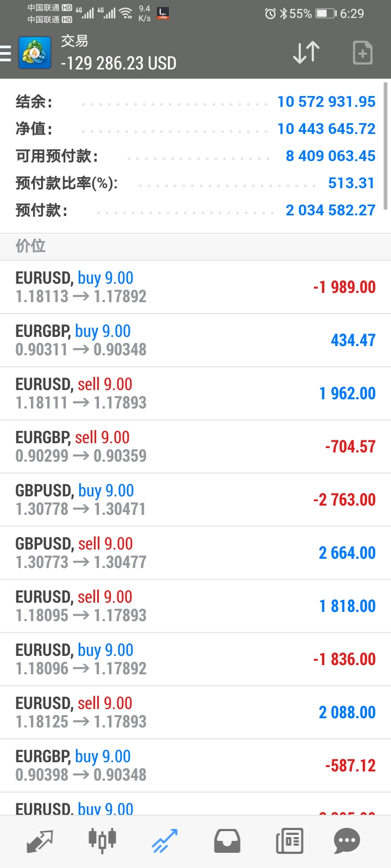
Task: Select the EURGBP buy trade at 0.90398
Action: 195,765
